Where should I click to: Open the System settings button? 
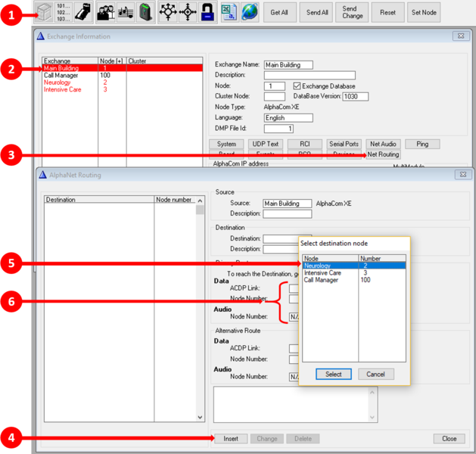[226, 144]
